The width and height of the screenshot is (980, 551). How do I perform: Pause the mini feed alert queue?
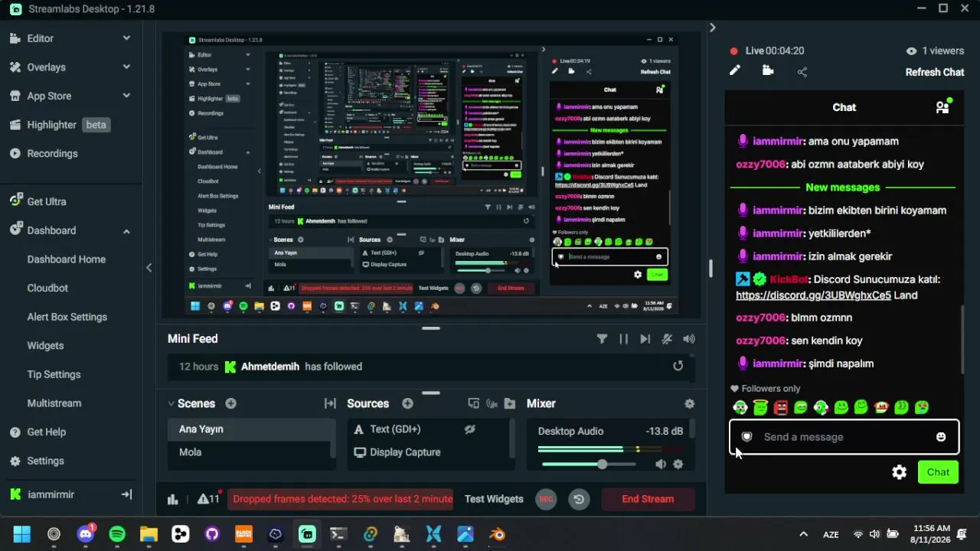[x=623, y=339]
